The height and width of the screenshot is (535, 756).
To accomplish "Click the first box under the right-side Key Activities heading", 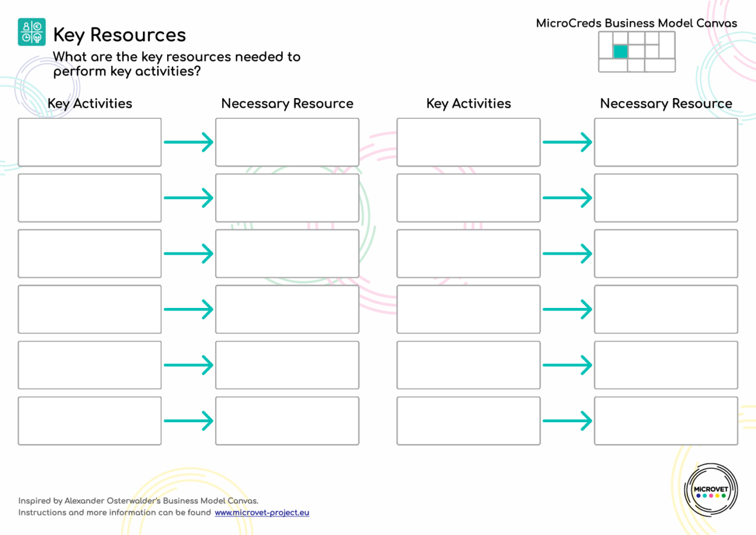I will [x=468, y=142].
